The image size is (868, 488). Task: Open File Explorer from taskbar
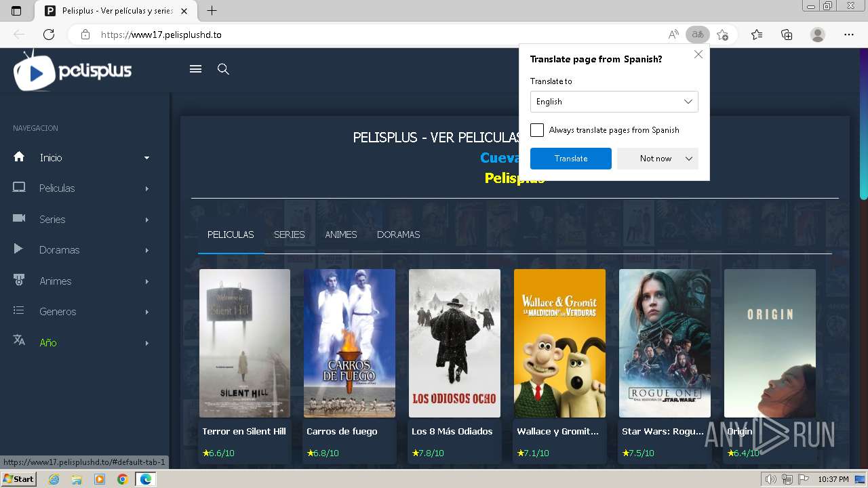point(77,479)
